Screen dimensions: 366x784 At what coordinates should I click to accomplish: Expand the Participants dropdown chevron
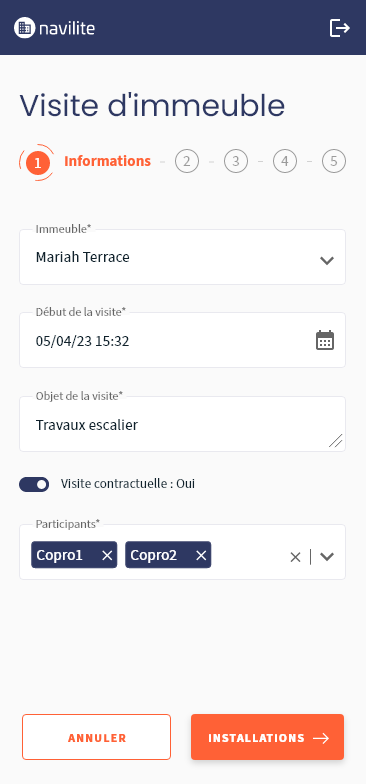pyautogui.click(x=327, y=556)
